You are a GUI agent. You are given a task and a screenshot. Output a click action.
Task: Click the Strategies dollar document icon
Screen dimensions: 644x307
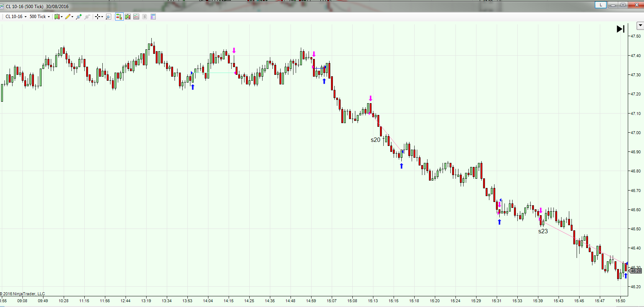pyautogui.click(x=145, y=17)
